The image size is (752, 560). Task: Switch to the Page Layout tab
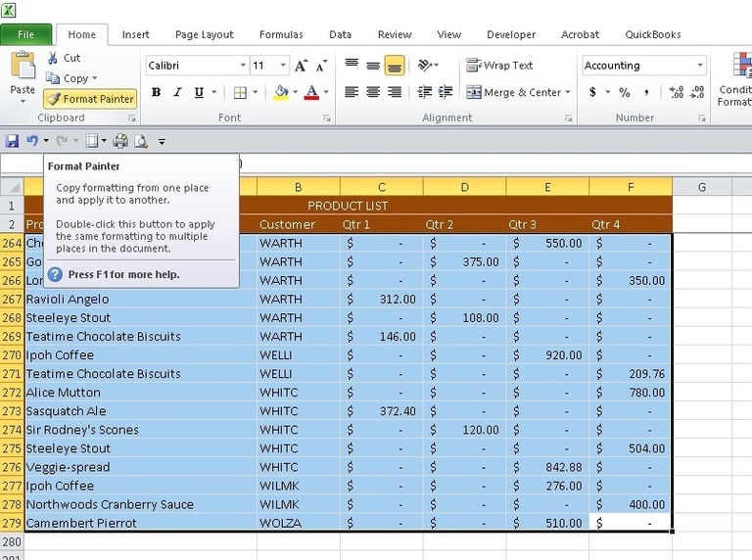205,34
